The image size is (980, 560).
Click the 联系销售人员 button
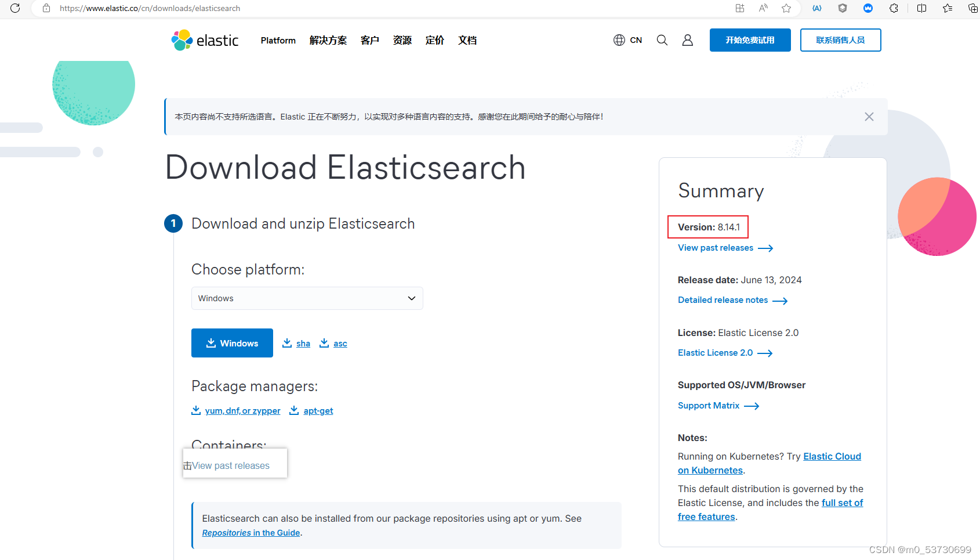coord(841,40)
